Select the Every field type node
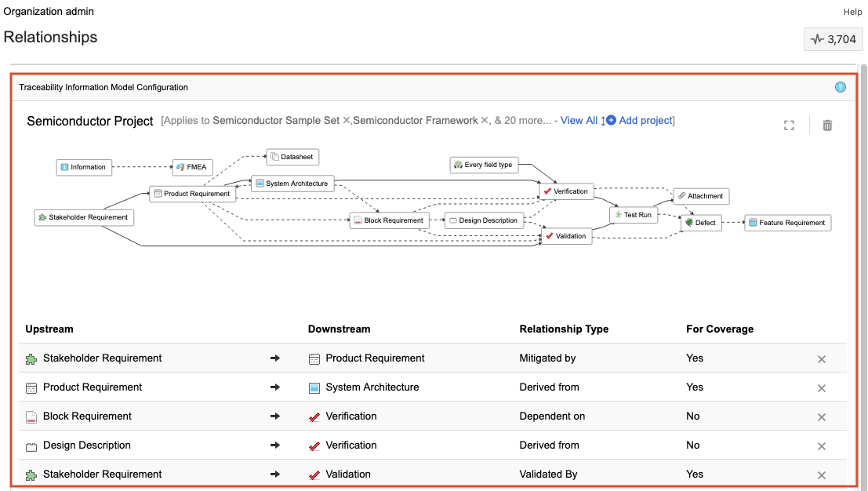This screenshot has height=491, width=868. click(x=484, y=165)
